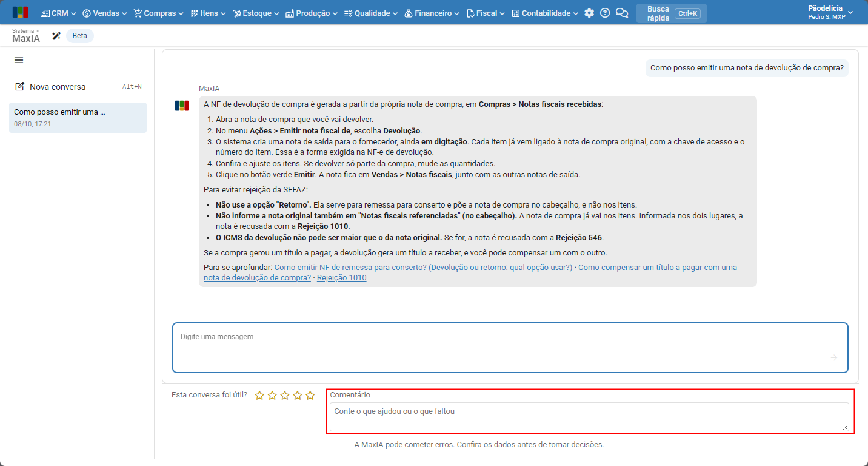
Task: Click the user question bubble in the chat
Action: [747, 68]
